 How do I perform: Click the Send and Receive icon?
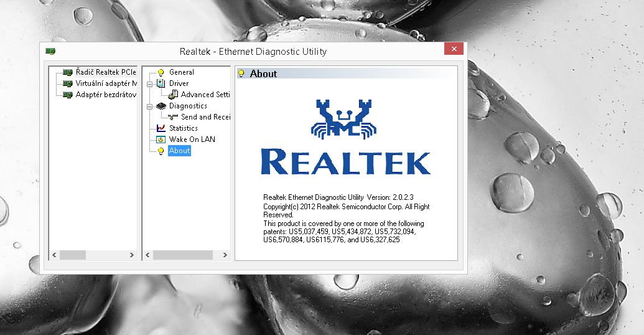pyautogui.click(x=173, y=118)
